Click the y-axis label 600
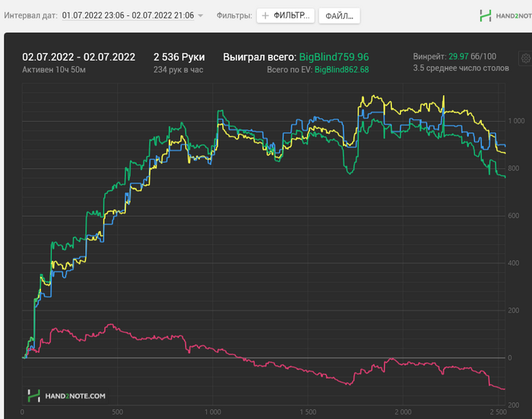This screenshot has width=532, height=419. [514, 216]
